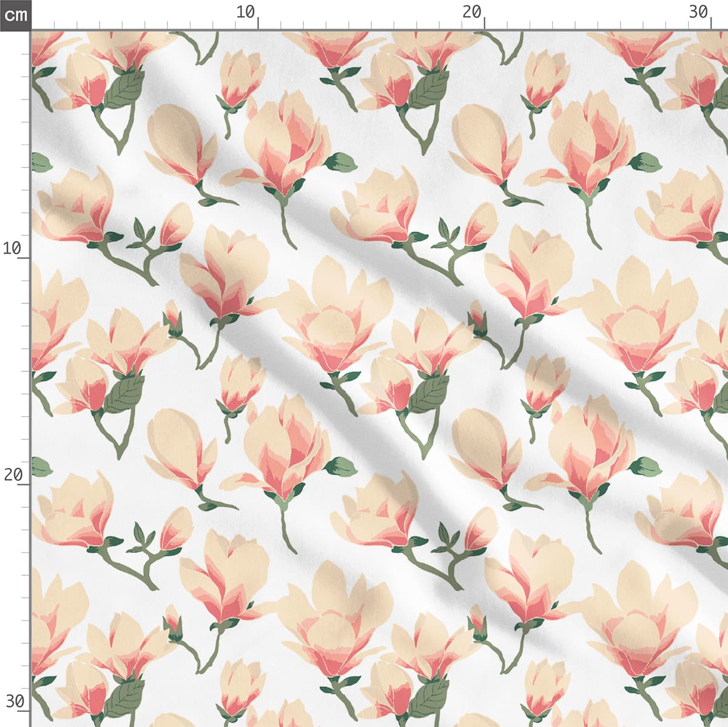Click the "cm" unit label
This screenshot has height=727, width=728.
15,15
